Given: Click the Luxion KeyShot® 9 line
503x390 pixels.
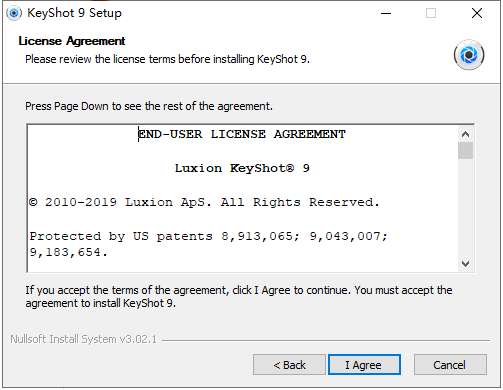Looking at the screenshot, I should coord(242,168).
